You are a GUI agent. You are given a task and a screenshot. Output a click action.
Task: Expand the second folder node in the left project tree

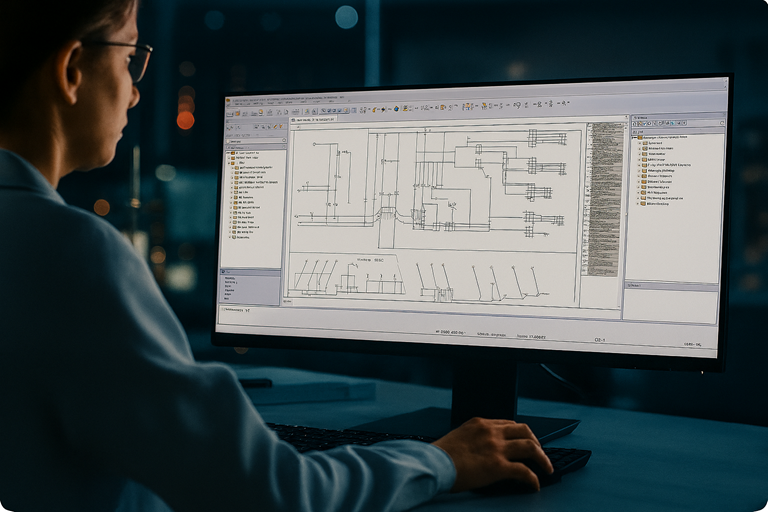(230, 158)
